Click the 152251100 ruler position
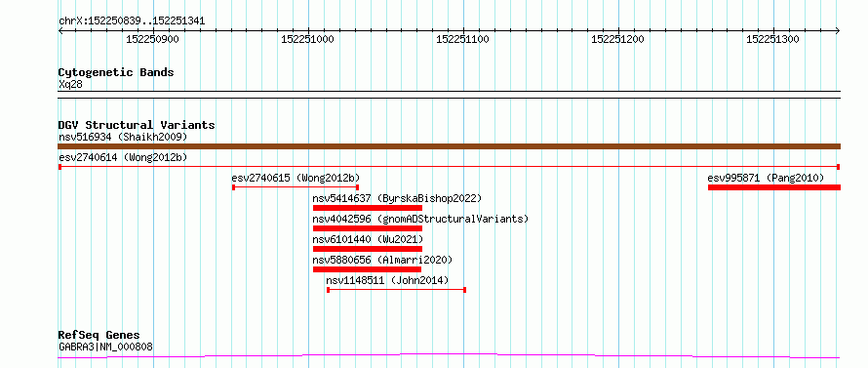 coord(463,39)
